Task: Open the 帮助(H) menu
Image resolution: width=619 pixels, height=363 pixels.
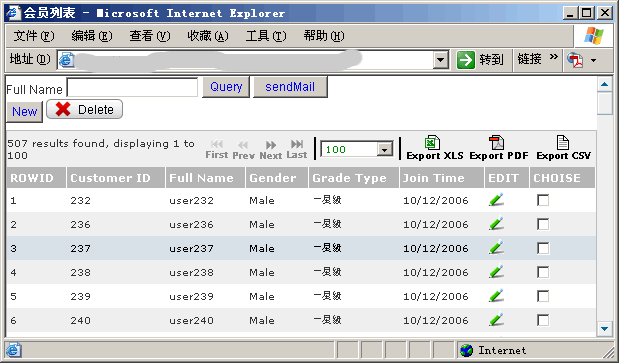Action: click(x=324, y=36)
